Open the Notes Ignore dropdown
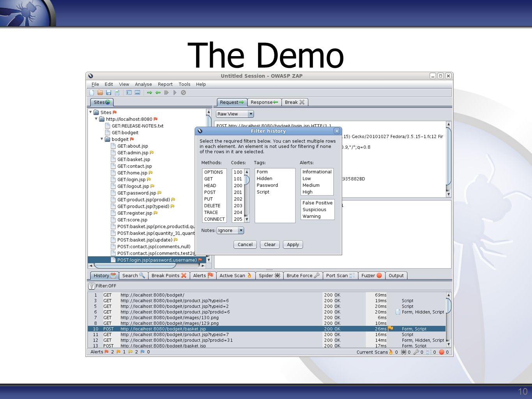This screenshot has width=532, height=399. 230,230
